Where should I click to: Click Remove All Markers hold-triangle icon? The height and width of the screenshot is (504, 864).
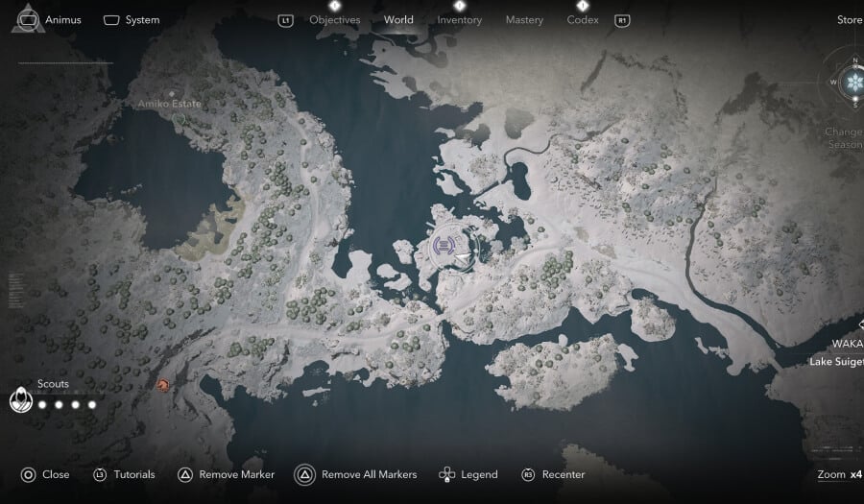304,474
